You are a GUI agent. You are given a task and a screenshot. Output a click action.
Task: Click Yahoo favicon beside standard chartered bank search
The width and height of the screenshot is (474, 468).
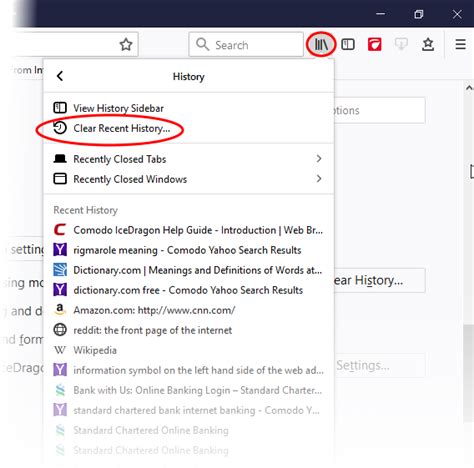[60, 410]
